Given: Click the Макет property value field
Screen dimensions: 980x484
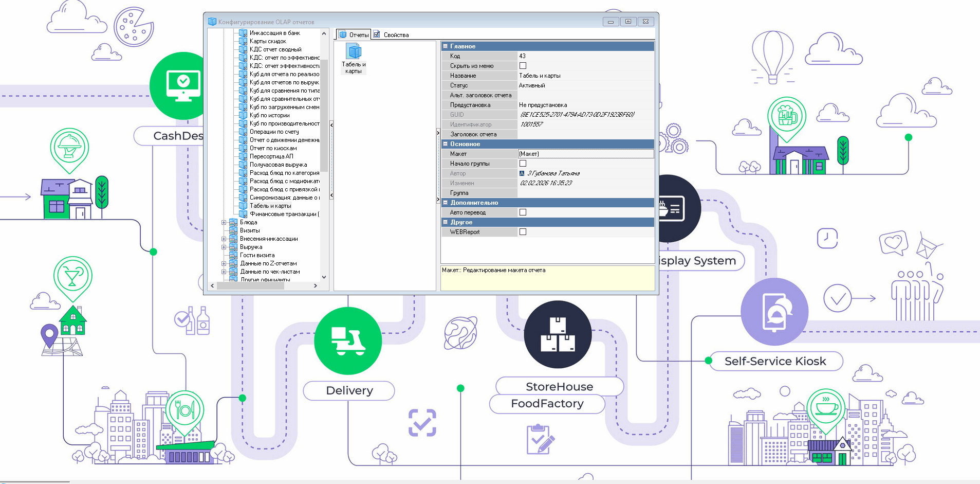Looking at the screenshot, I should coord(585,154).
